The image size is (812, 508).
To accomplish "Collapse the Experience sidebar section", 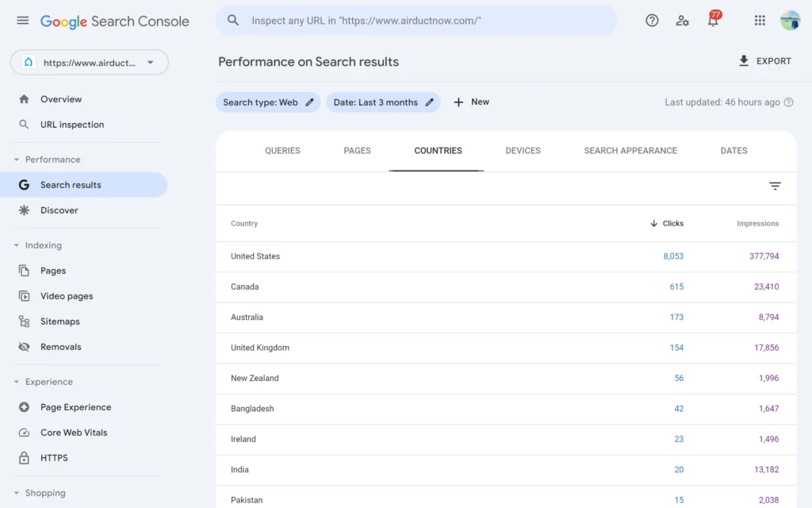I will click(17, 382).
